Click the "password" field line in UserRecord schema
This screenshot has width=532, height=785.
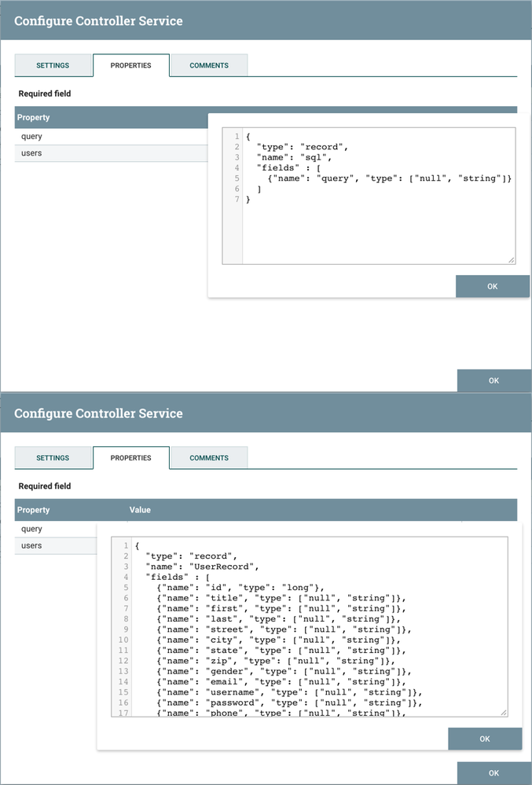[289, 703]
